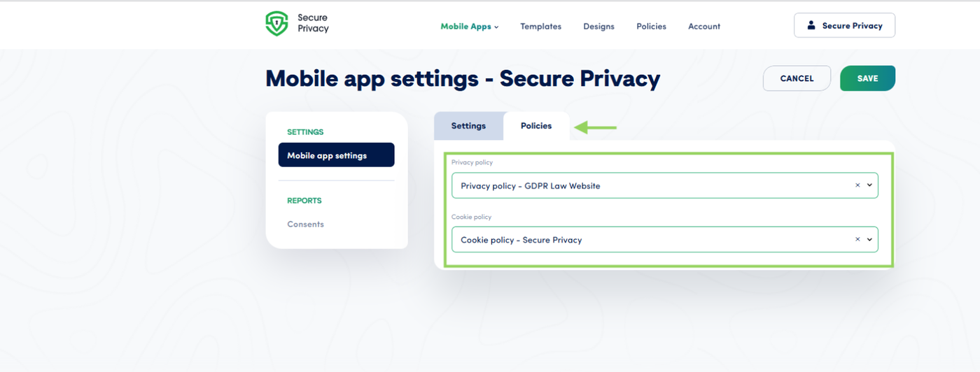Select the Policies tab

[x=536, y=126]
